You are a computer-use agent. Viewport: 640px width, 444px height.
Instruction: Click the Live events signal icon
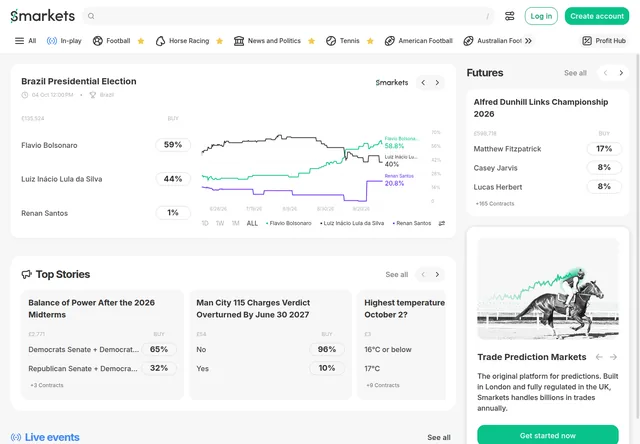tap(16, 437)
